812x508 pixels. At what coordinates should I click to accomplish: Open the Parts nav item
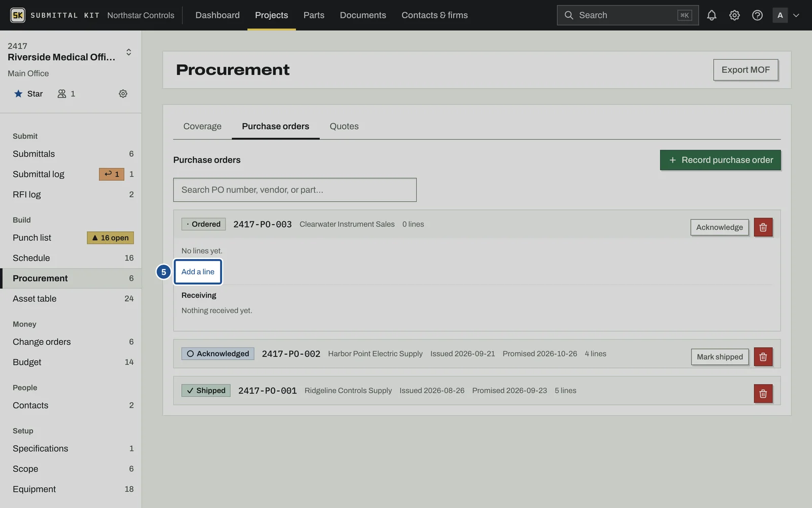tap(314, 15)
